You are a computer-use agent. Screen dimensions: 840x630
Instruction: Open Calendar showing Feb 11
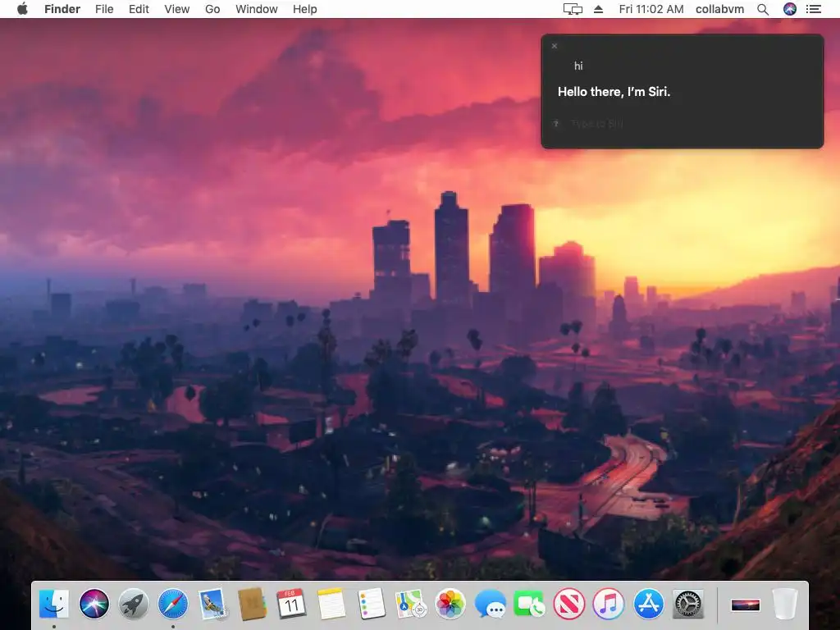coord(291,604)
